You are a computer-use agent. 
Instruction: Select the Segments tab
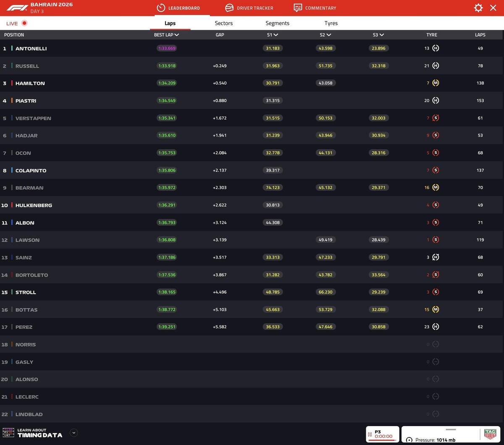coord(277,23)
